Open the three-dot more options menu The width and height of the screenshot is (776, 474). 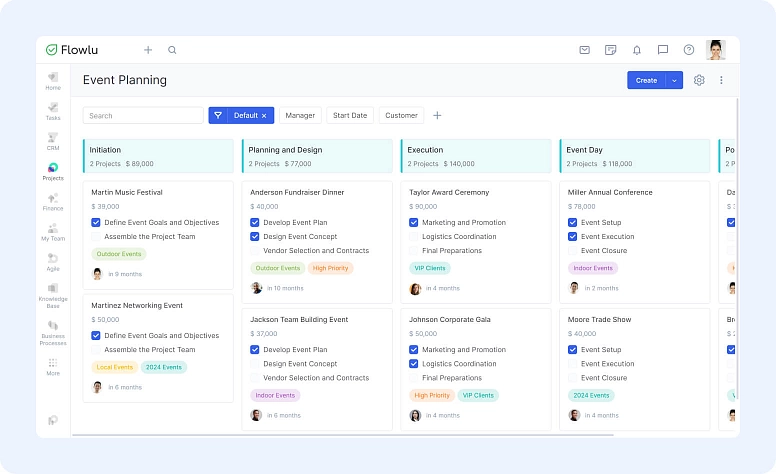[721, 80]
